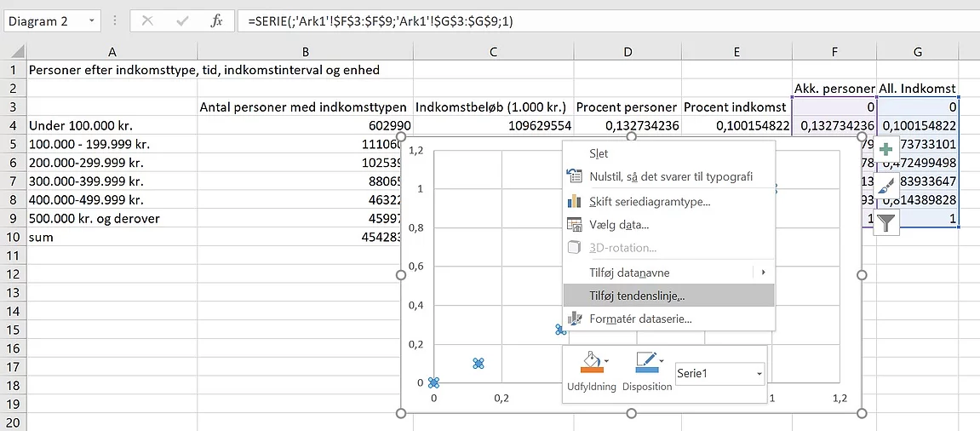This screenshot has width=980, height=431.
Task: Click the insert function fx icon
Action: pos(216,20)
